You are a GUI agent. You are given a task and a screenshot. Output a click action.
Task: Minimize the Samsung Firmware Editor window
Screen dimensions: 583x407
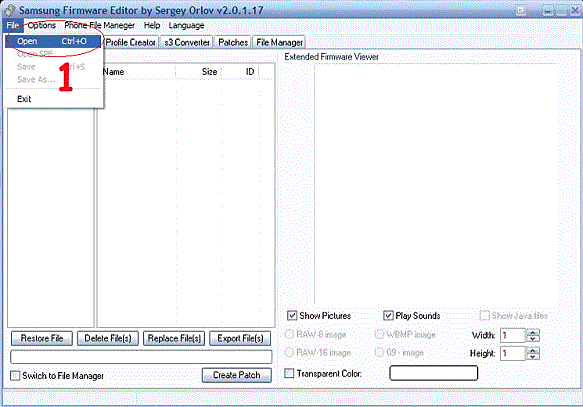(547, 11)
